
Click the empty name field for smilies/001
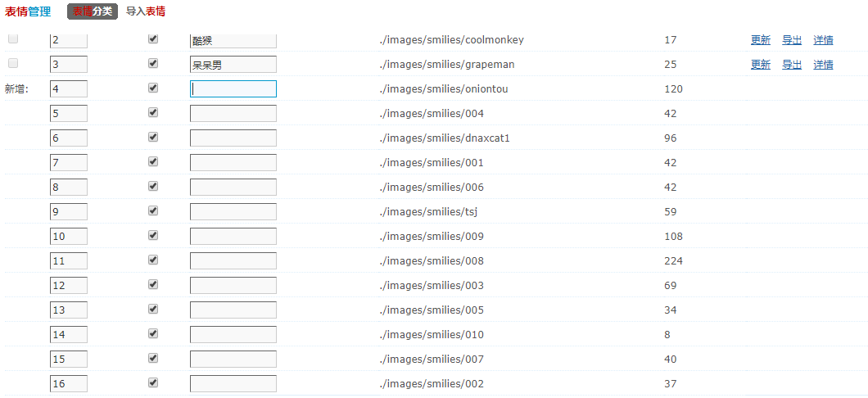[x=233, y=162]
